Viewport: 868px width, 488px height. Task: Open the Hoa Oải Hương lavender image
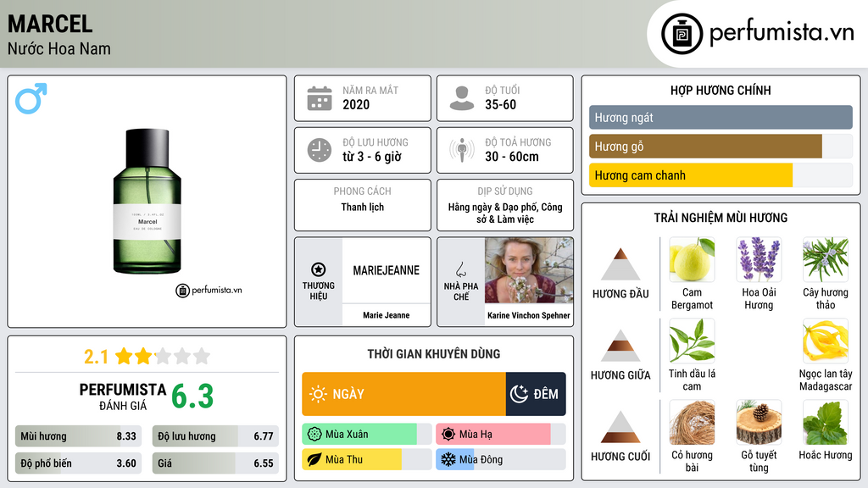[759, 259]
